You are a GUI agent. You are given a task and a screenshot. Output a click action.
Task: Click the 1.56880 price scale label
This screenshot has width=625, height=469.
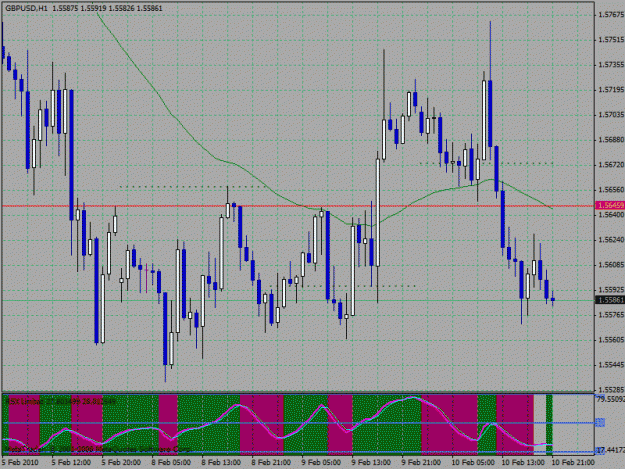pyautogui.click(x=611, y=140)
